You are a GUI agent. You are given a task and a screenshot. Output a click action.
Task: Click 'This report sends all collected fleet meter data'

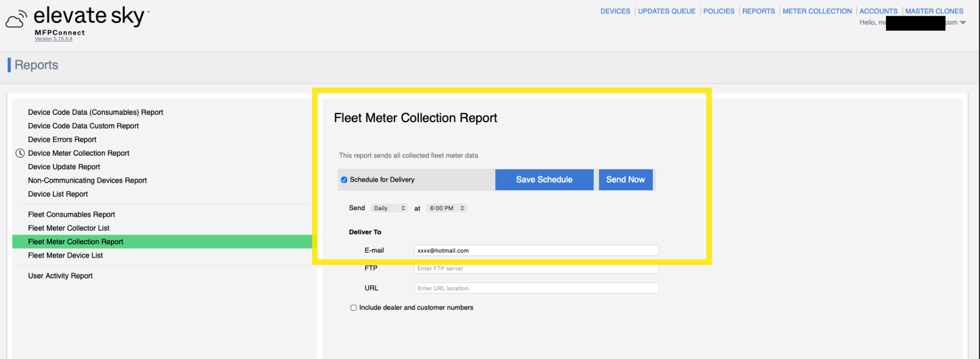click(408, 156)
